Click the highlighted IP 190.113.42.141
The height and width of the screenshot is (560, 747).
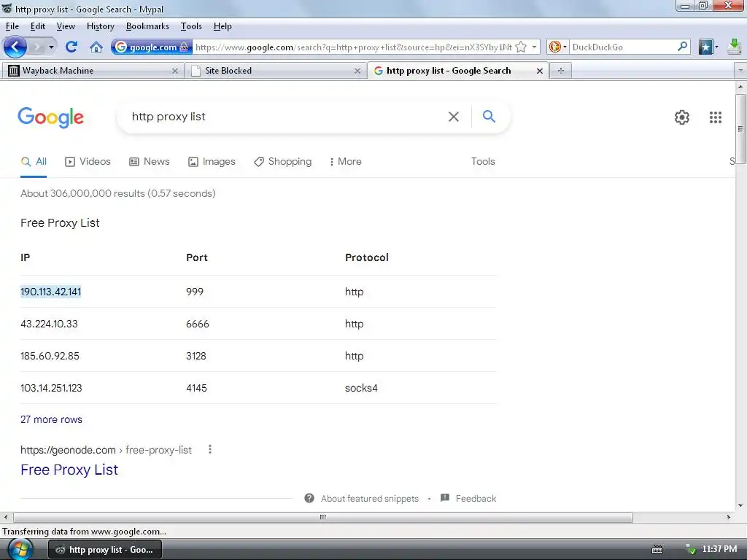50,292
